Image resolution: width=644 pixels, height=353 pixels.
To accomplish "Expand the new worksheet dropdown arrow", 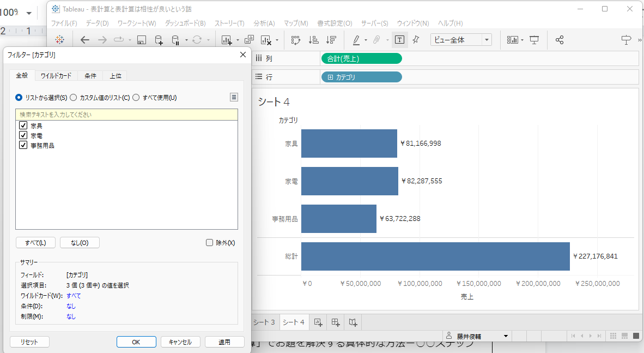I will [238, 40].
